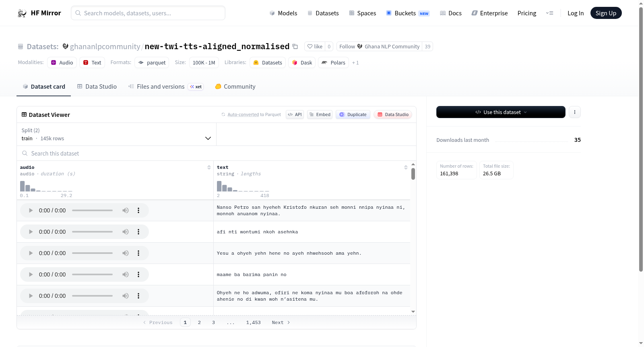644x347 pixels.
Task: Click the dataset table vertical scrollbar
Action: (x=413, y=174)
